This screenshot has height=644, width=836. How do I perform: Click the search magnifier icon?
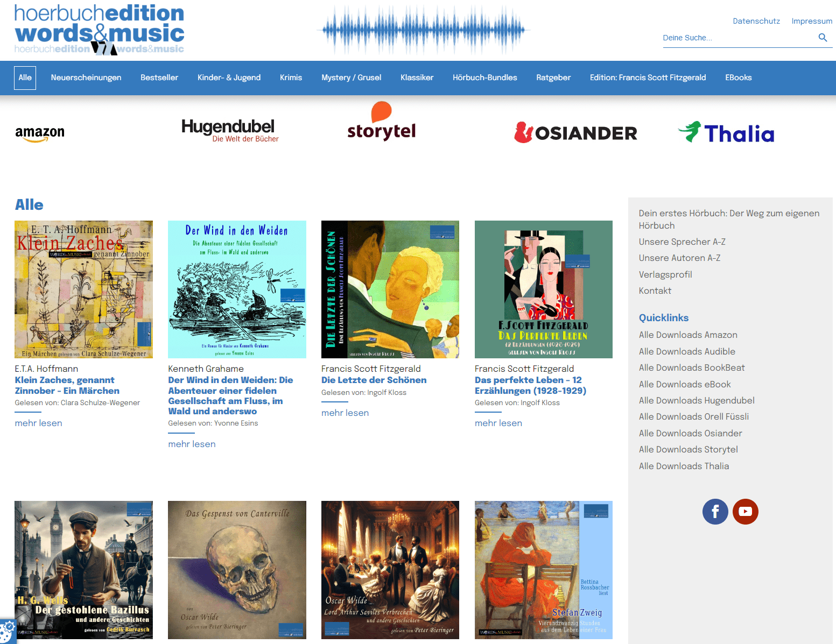(823, 38)
